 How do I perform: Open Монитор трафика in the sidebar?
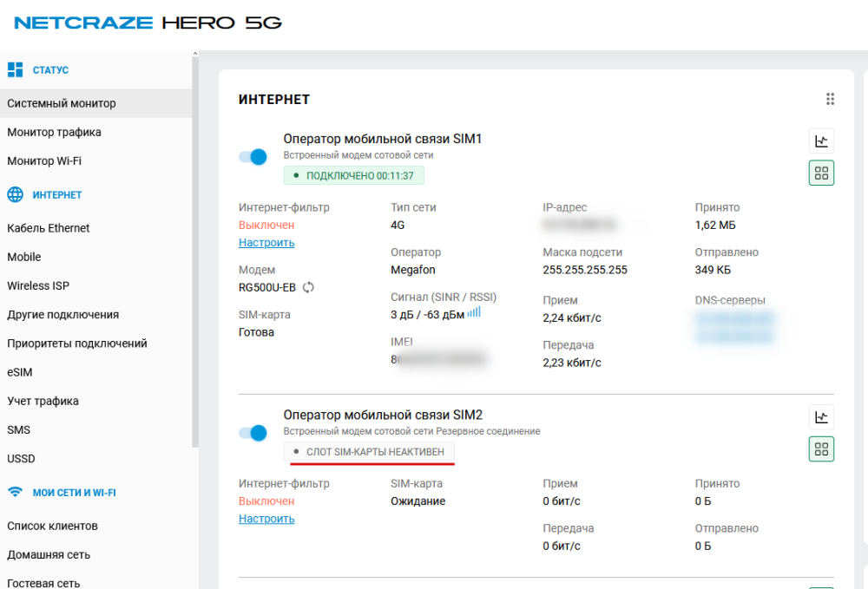(x=54, y=133)
